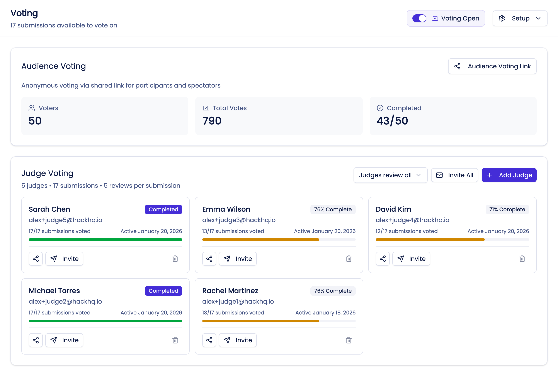This screenshot has height=392, width=558.
Task: Open the Audience Voting Link
Action: [492, 66]
